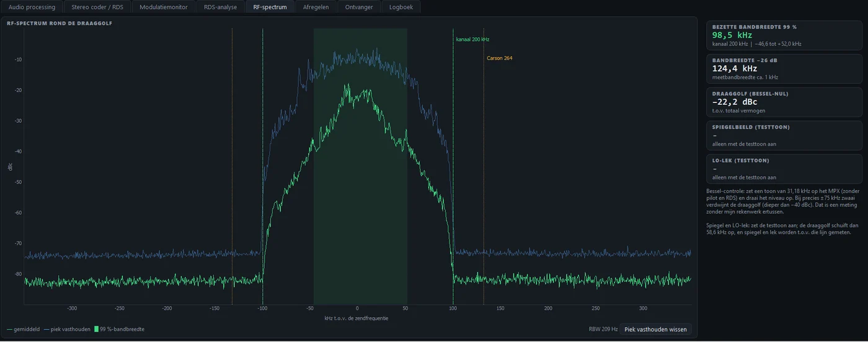Click the t.o.v. totaal vermogen note
This screenshot has height=342, width=868.
738,111
